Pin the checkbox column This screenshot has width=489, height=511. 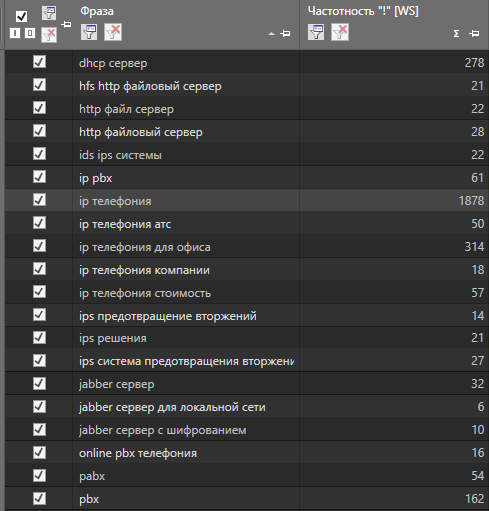pyautogui.click(x=66, y=24)
